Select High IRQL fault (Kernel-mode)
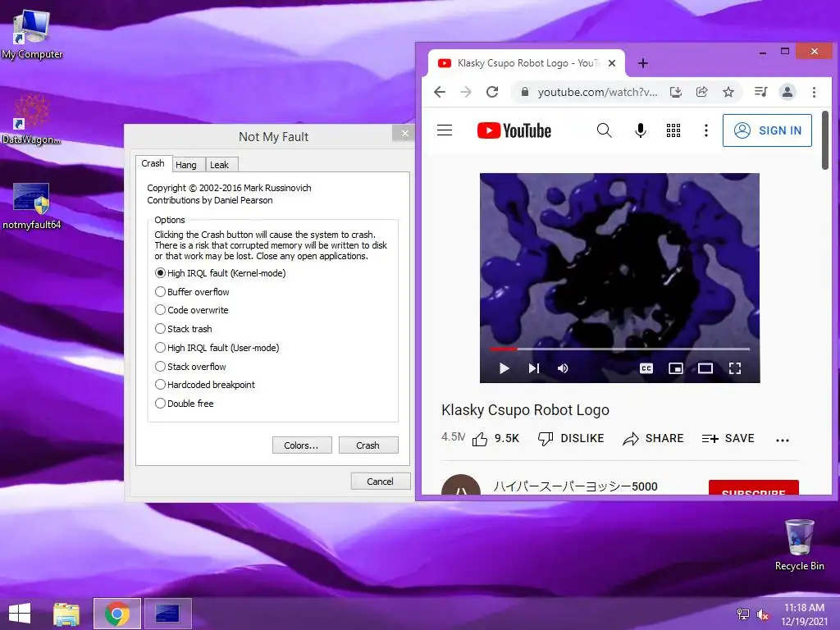 click(220, 273)
